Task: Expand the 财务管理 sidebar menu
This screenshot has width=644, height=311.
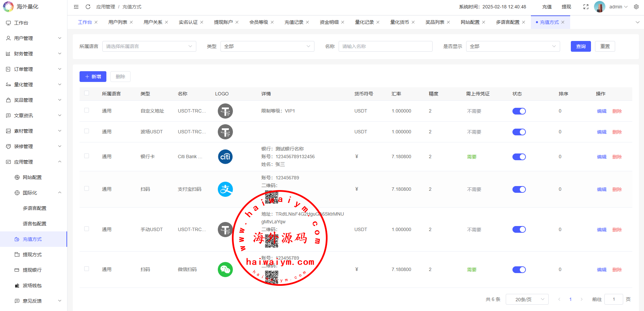Action: (x=34, y=54)
